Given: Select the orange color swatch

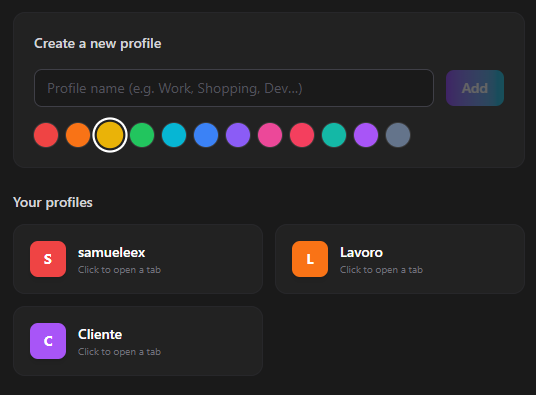Looking at the screenshot, I should click(78, 135).
